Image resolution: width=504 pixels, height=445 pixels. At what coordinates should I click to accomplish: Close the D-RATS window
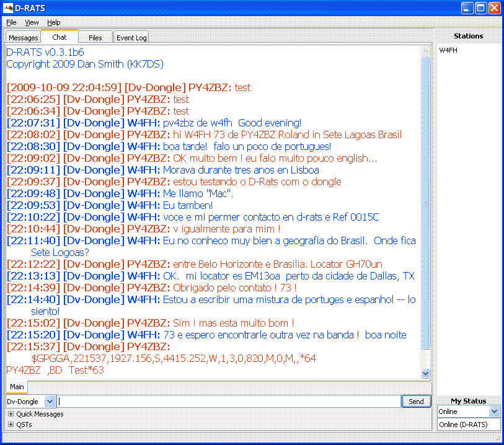click(x=494, y=8)
